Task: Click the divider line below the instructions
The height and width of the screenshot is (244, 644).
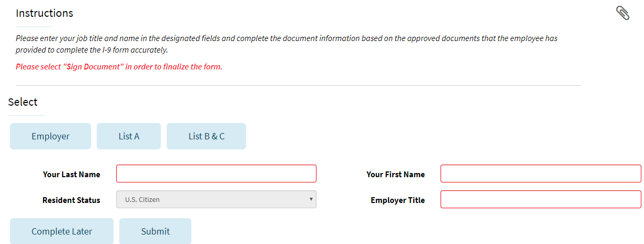Action: point(298,85)
